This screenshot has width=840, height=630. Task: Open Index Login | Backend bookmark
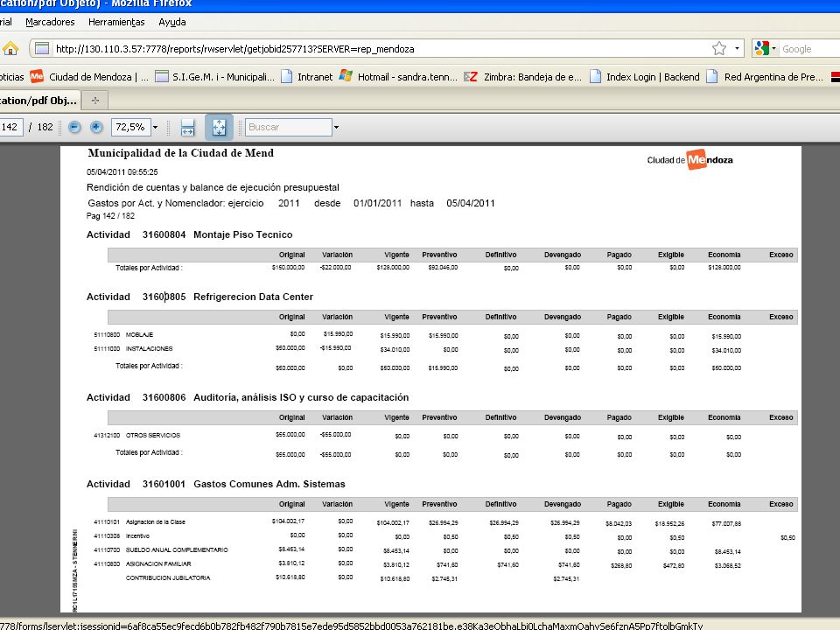pos(645,77)
